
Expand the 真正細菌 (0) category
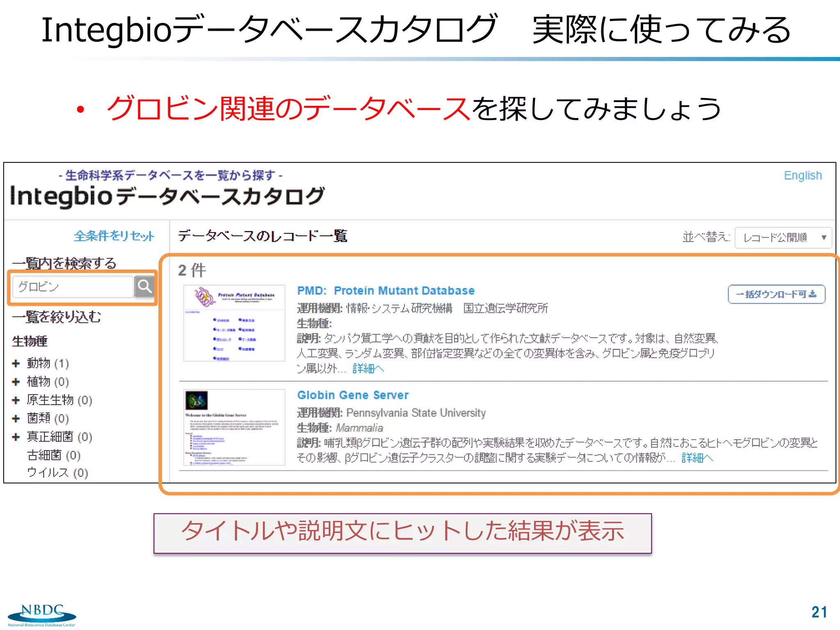coord(16,437)
